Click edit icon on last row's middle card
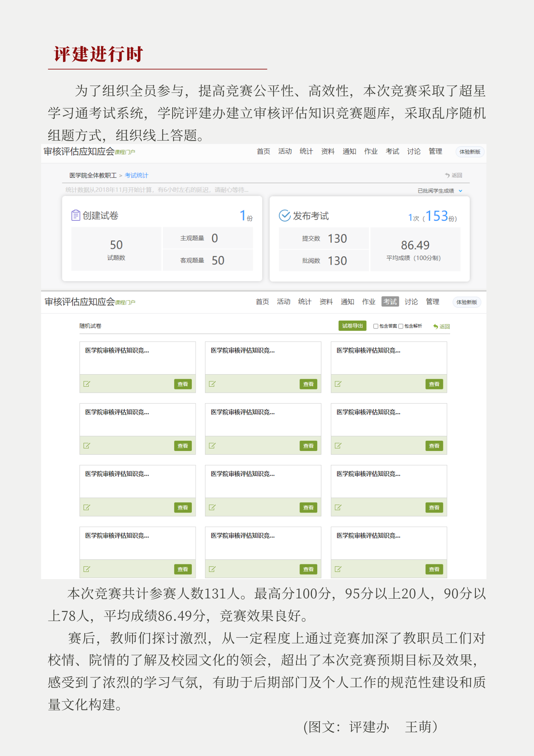 click(212, 569)
